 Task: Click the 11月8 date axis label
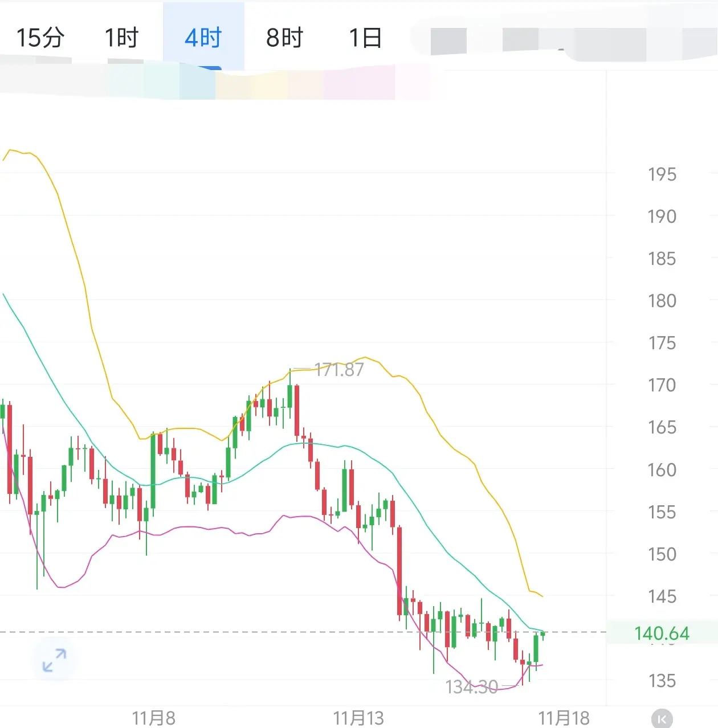click(154, 718)
